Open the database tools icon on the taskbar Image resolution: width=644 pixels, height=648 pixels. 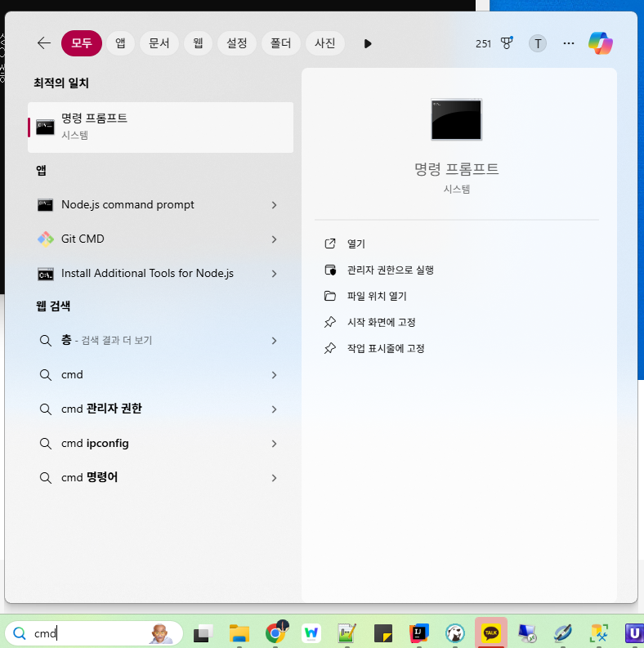click(599, 633)
